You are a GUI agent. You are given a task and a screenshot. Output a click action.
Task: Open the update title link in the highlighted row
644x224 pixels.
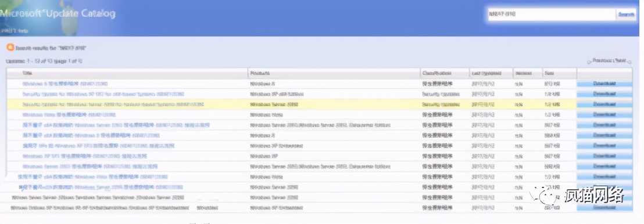pos(113,104)
